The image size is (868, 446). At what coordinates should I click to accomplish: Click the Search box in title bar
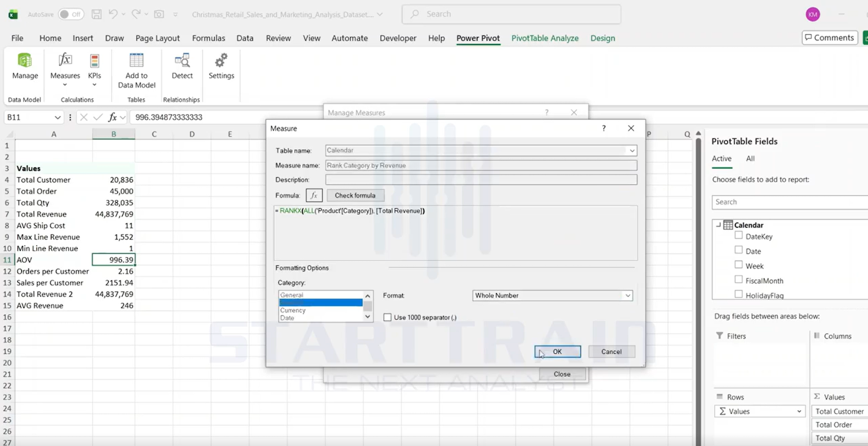coord(512,14)
